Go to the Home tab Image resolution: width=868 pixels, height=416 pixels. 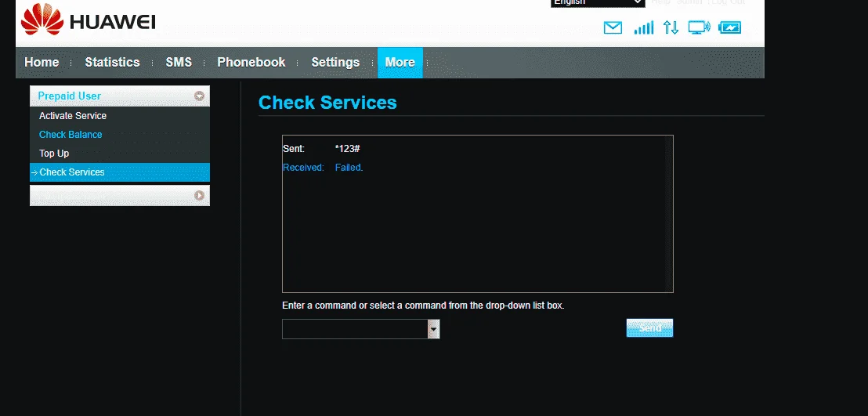point(42,63)
